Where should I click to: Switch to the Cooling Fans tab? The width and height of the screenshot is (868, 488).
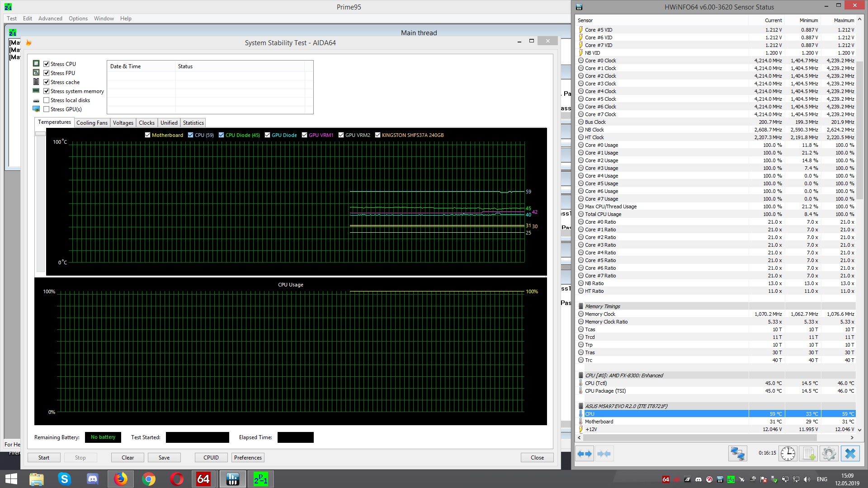click(x=92, y=123)
